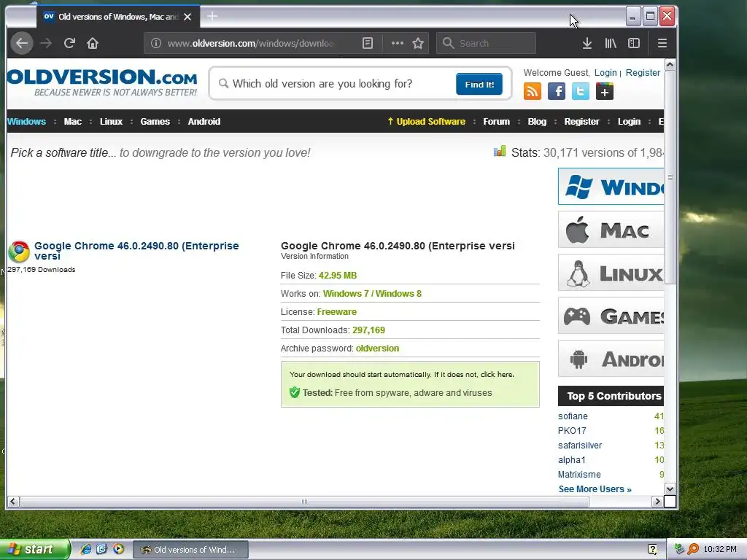Screen dimensions: 747x560
Task: Click the vertical scrollbar up arrow
Action: pos(670,65)
